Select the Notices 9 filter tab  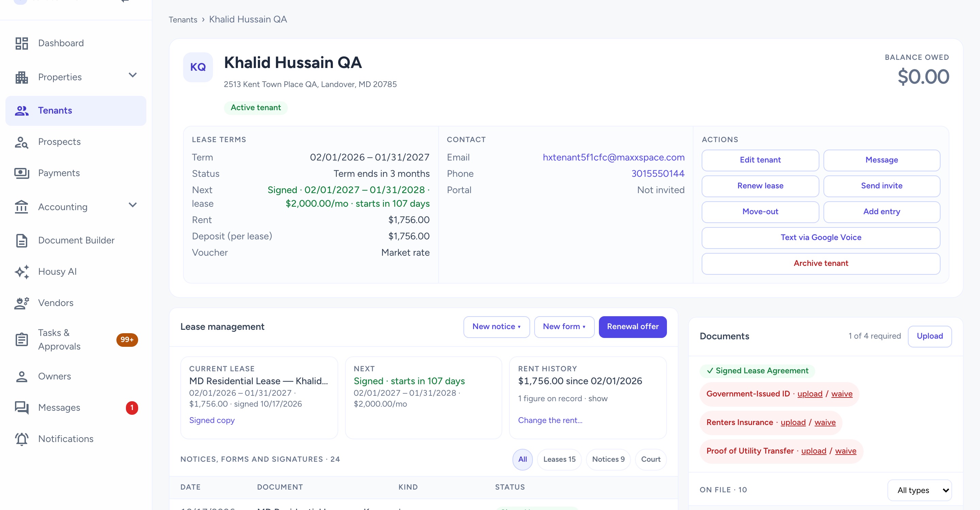pos(608,459)
